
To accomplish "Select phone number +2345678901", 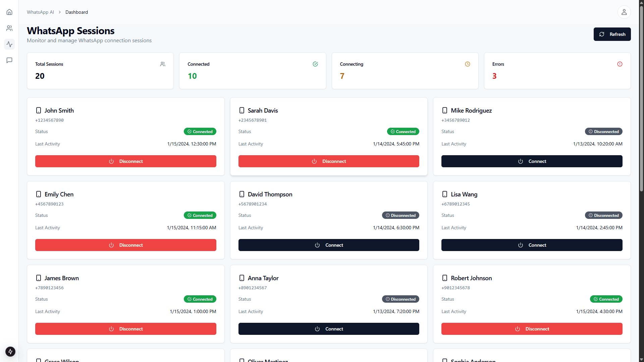I will click(253, 120).
